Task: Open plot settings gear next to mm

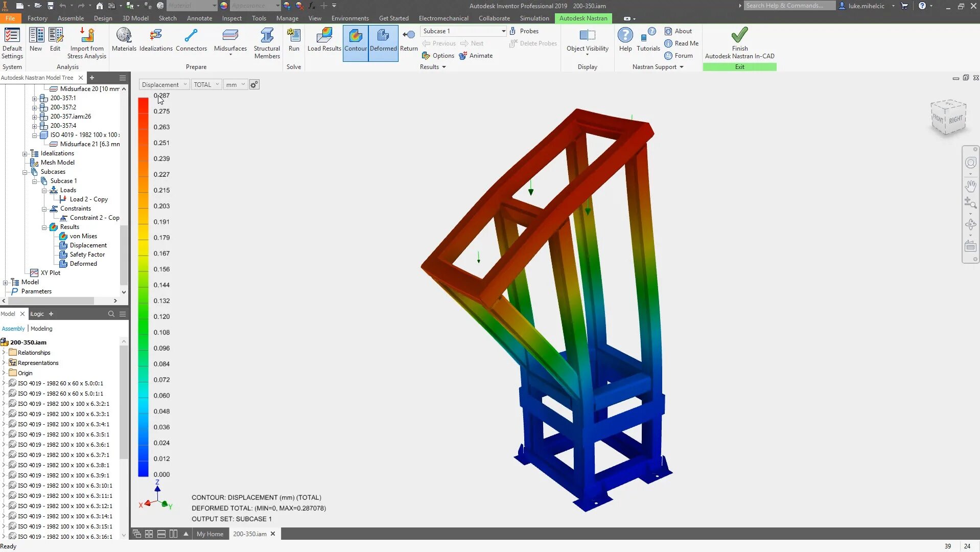Action: tap(254, 84)
